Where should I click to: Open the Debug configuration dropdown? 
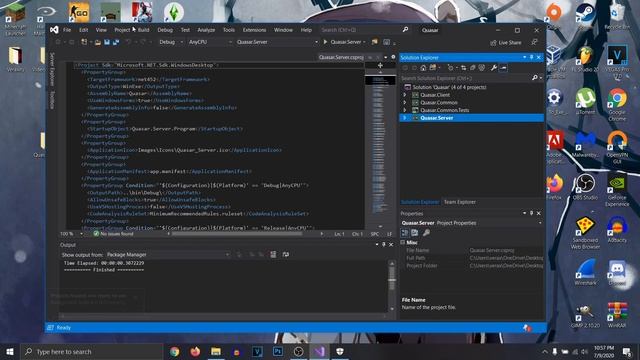171,42
